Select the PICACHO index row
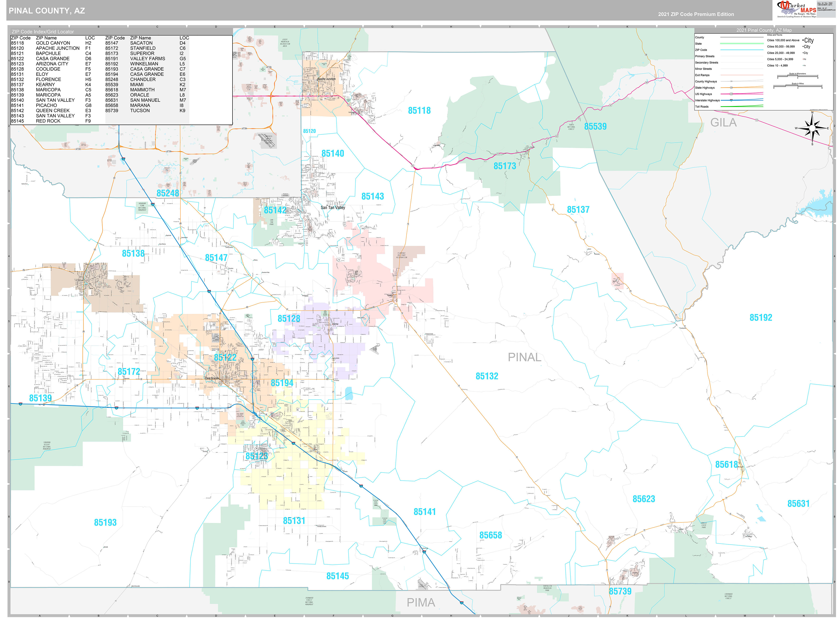The image size is (840, 618). coord(51,106)
